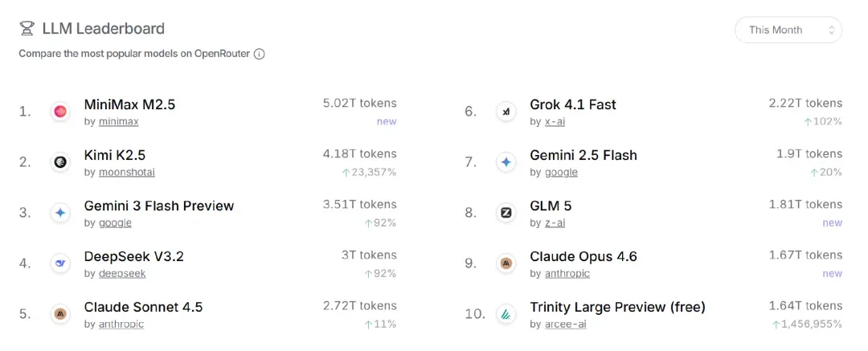Click the Kimi K2.5 model icon
This screenshot has height=351, width=868.
[x=60, y=162]
